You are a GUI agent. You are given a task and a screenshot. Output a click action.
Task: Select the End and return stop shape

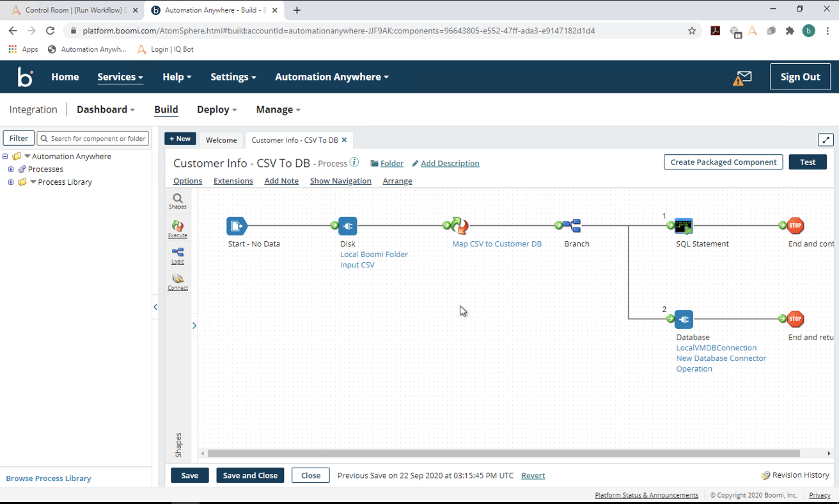click(796, 319)
